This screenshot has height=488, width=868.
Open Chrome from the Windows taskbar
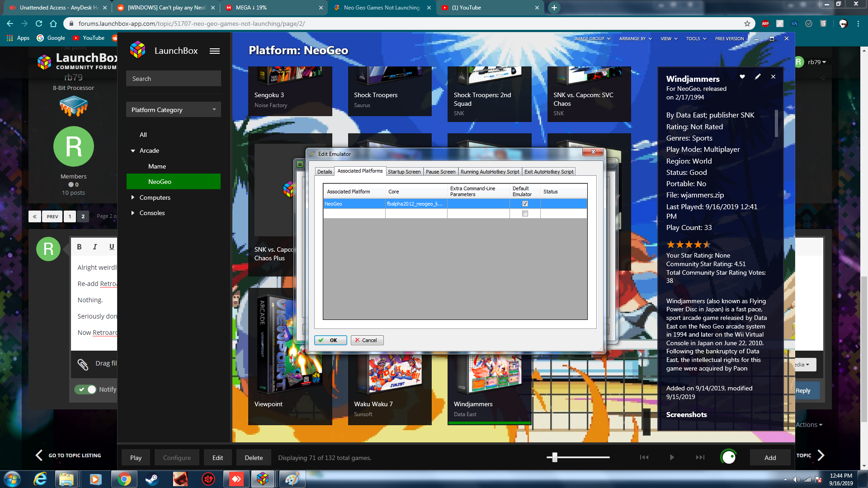coord(124,479)
